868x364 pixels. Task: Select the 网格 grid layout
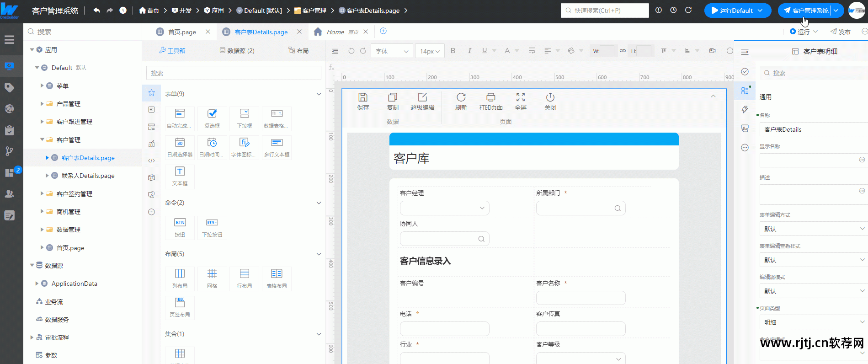(212, 278)
